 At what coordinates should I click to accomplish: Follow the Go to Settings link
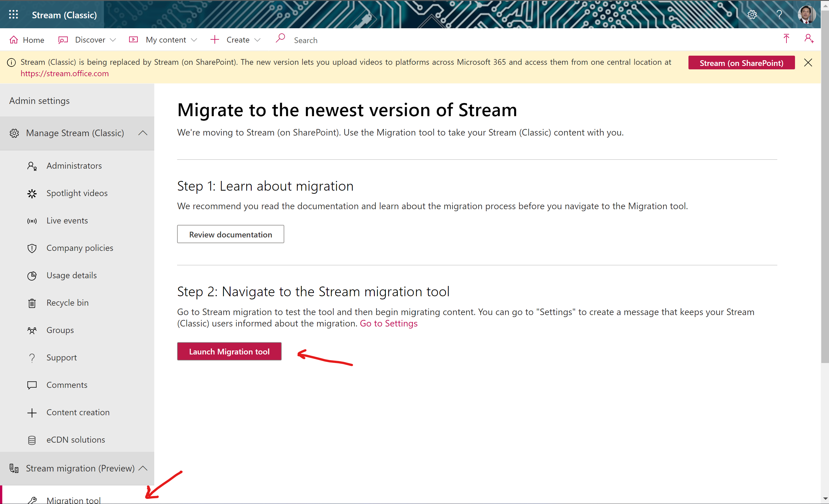[x=388, y=323]
